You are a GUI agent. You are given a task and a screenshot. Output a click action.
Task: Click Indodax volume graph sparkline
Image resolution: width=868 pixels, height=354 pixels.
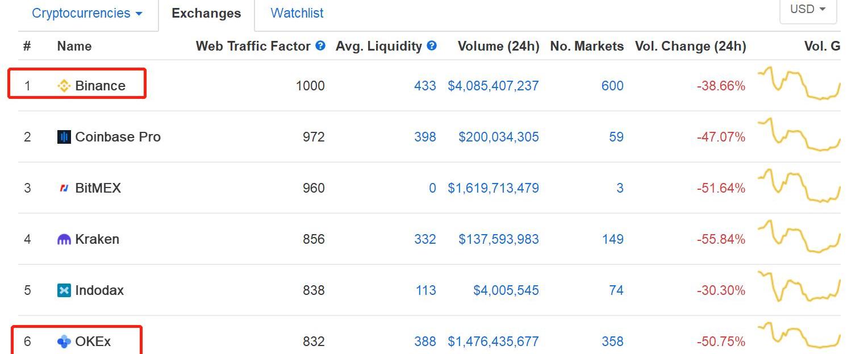pos(799,287)
